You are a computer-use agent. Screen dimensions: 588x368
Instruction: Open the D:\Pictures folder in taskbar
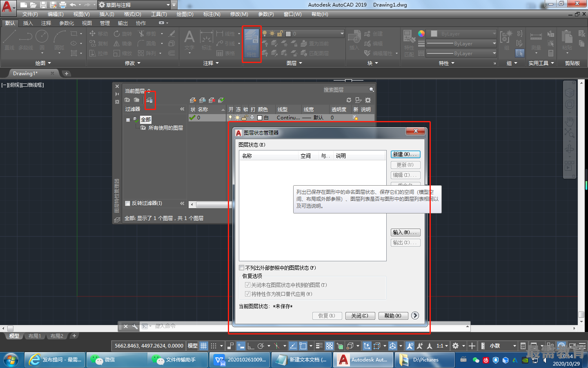[425, 360]
